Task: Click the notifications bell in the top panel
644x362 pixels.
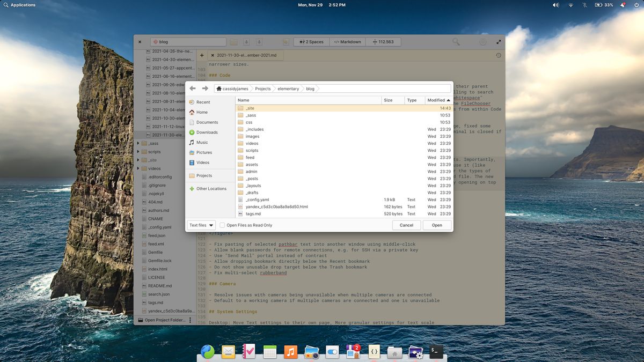Action: point(622,5)
